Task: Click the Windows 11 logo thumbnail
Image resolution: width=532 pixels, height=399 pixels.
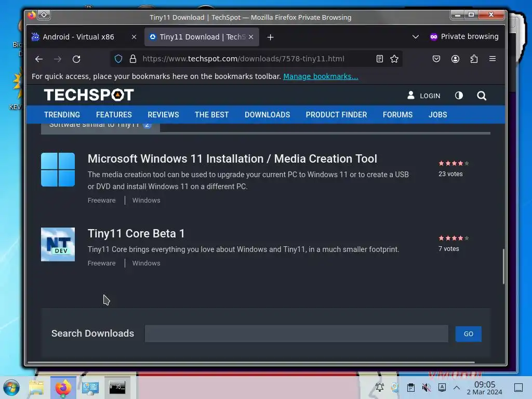Action: [58, 170]
